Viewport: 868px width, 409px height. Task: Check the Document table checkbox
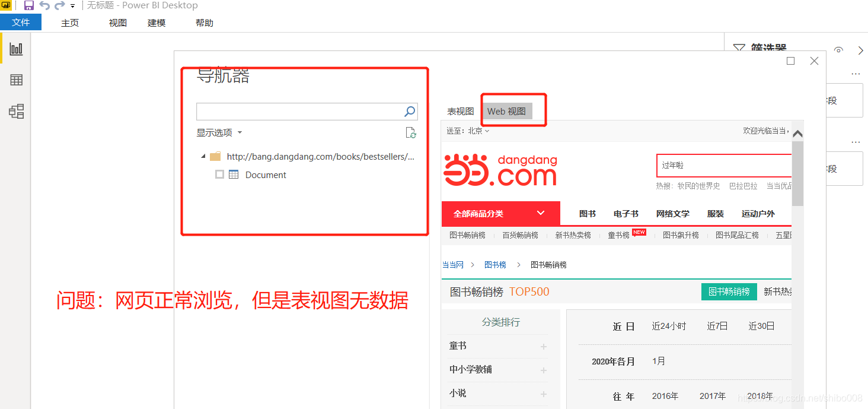pos(220,175)
